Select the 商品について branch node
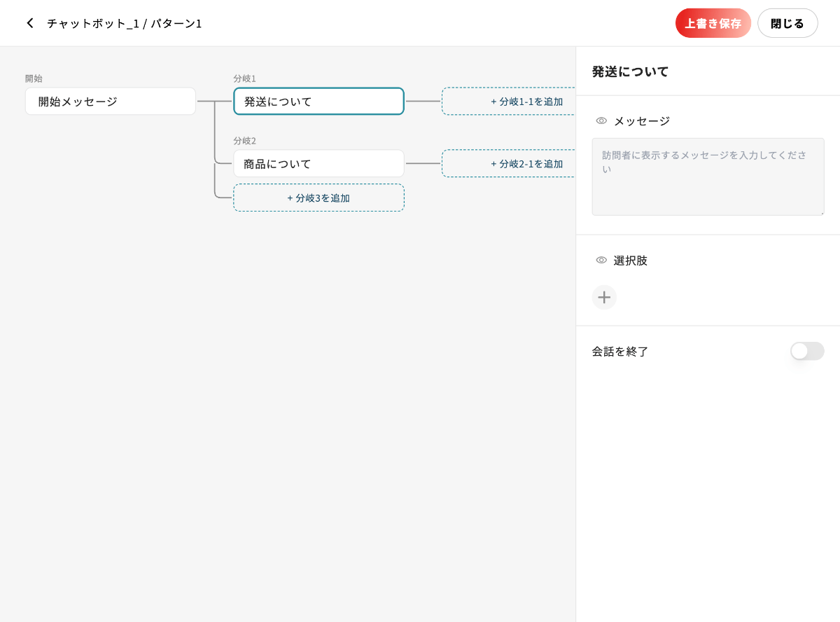Image resolution: width=840 pixels, height=622 pixels. (318, 163)
